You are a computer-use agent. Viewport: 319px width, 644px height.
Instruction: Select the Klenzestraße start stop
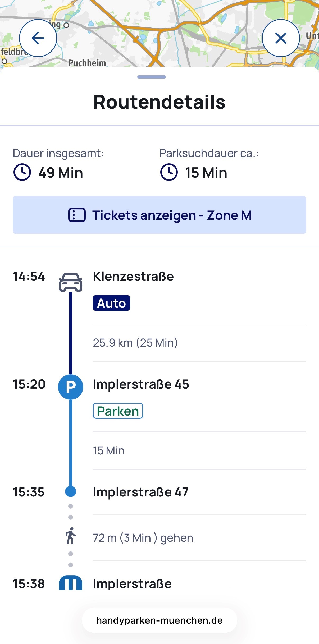point(133,277)
